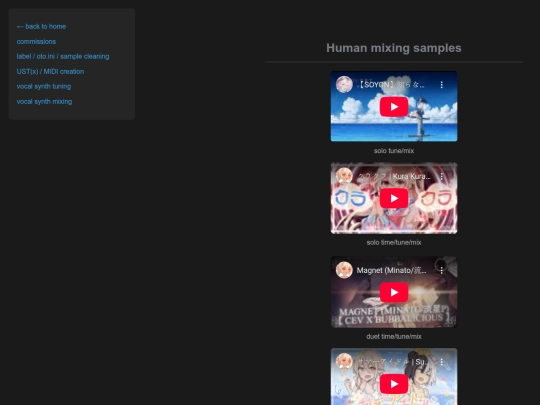Play the Kura Kura video
The image size is (540, 405).
394,198
